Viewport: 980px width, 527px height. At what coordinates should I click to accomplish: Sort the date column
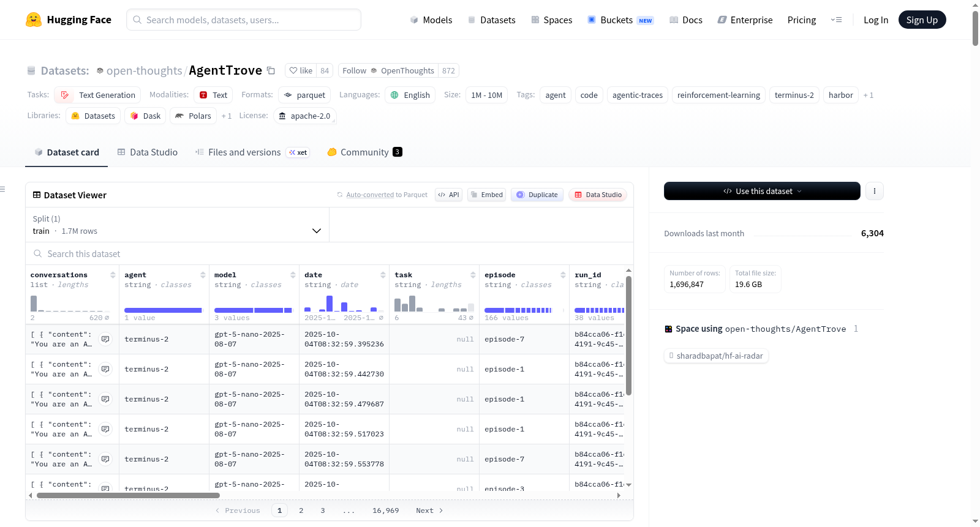click(x=383, y=275)
